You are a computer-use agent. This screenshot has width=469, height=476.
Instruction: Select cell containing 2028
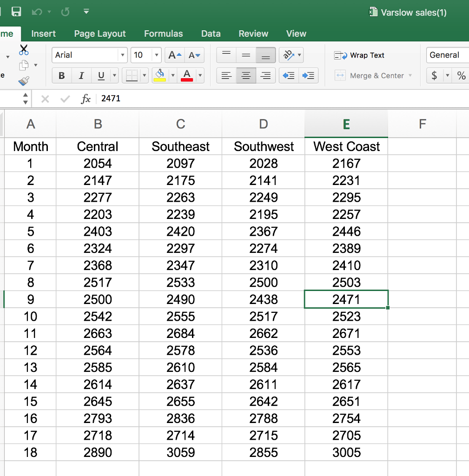point(264,164)
